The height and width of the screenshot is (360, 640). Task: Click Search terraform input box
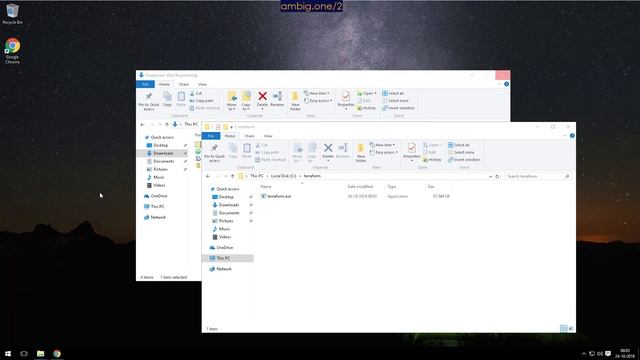[x=538, y=176]
